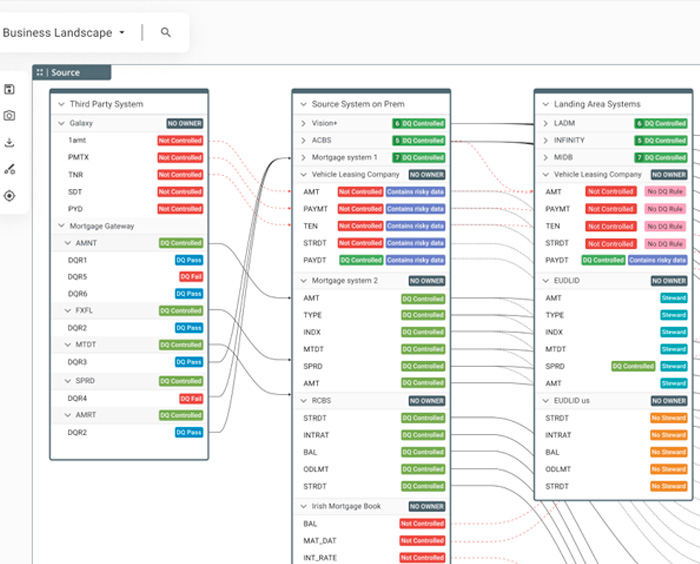This screenshot has height=564, width=700.
Task: Click No DQ Rule badge on TEN
Action: [x=665, y=226]
